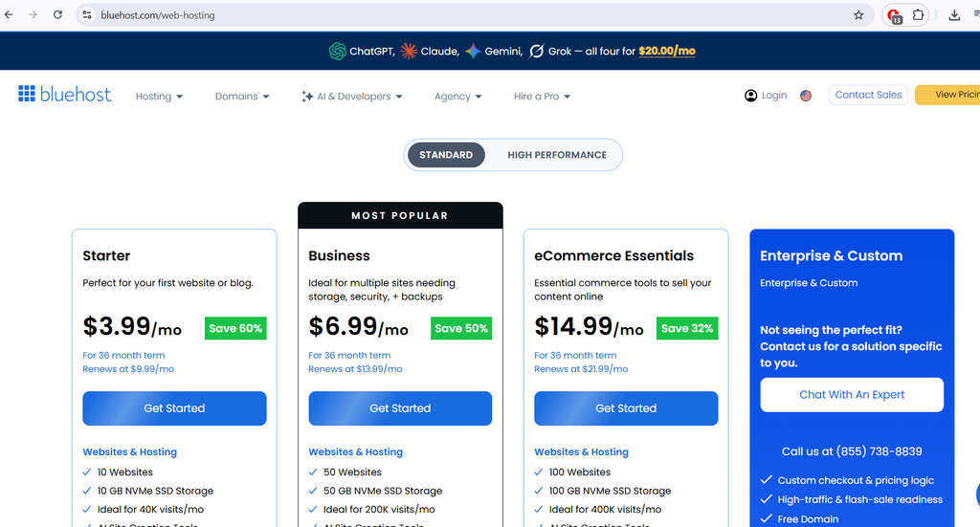Click the browser forward arrow
Viewport: 980px width, 527px height.
coord(33,15)
